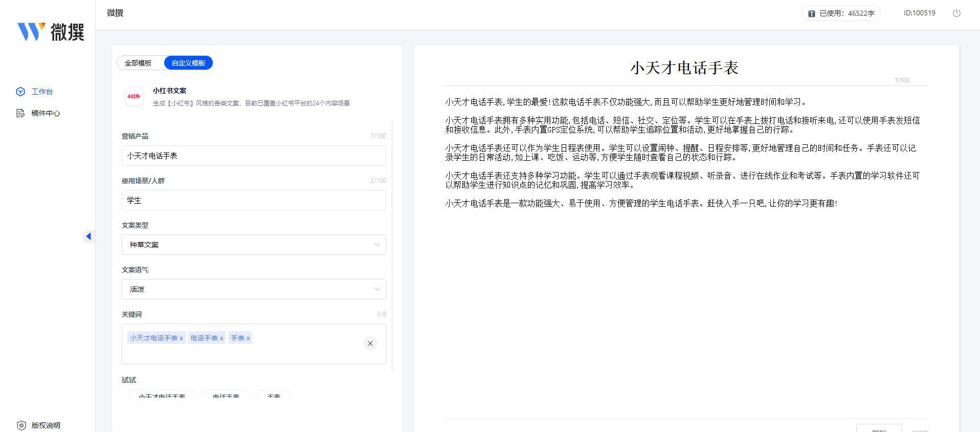Switch to the 全部模板 toggle option
The image size is (980, 432).
click(x=138, y=63)
